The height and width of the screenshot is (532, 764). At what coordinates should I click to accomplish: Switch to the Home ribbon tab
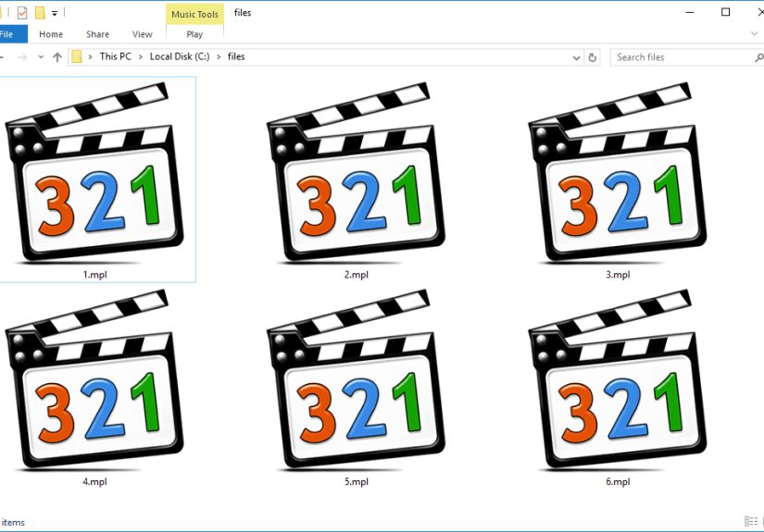[x=51, y=34]
